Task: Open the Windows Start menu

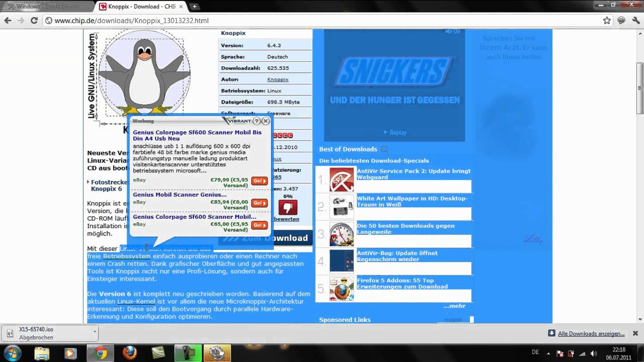Action: click(12, 353)
